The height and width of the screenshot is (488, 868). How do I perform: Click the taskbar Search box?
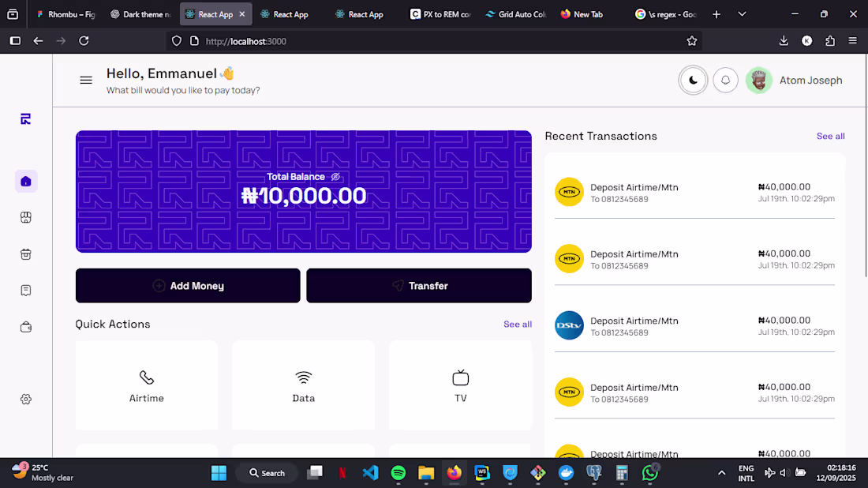coord(267,473)
